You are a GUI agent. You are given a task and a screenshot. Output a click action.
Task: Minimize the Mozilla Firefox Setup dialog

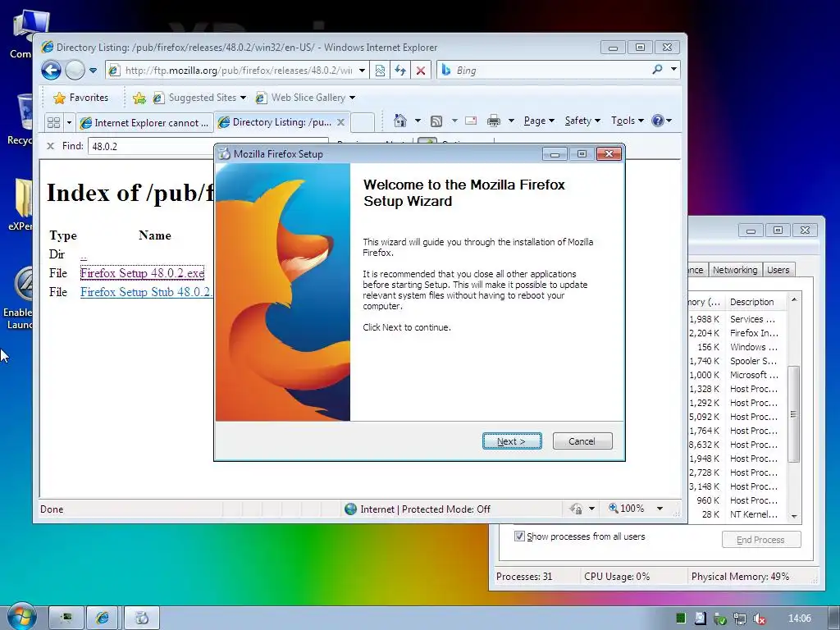click(x=555, y=154)
